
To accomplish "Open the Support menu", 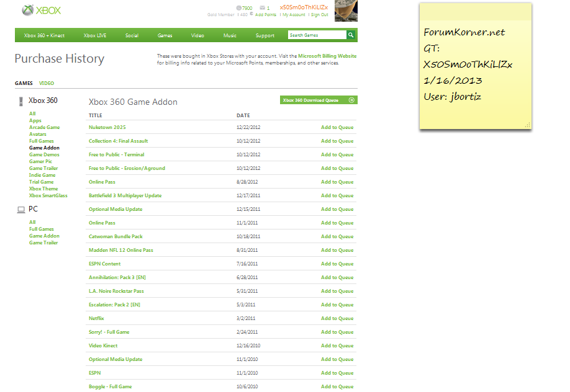I will (265, 35).
